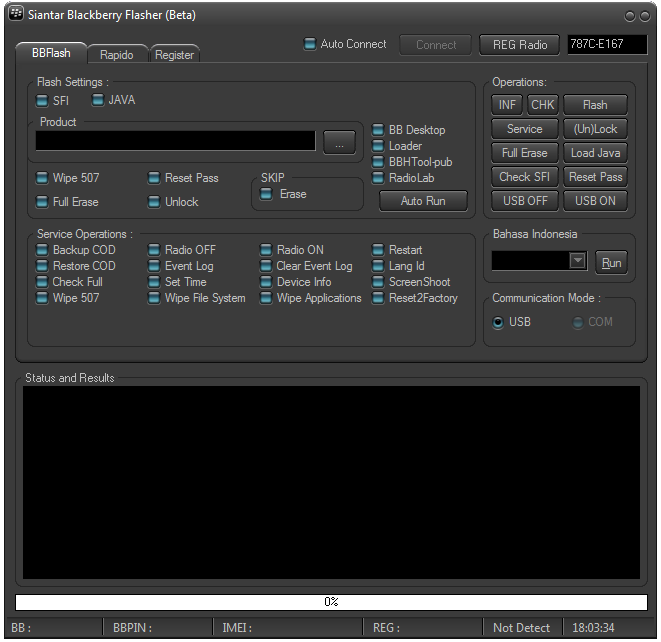Click the Run button
Image resolution: width=661 pixels, height=642 pixels.
pos(611,263)
